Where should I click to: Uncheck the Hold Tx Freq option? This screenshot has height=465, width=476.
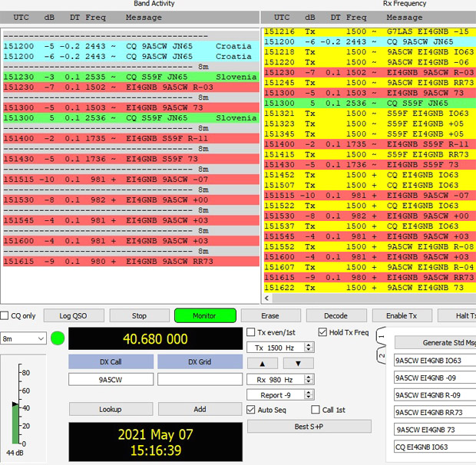coord(322,332)
